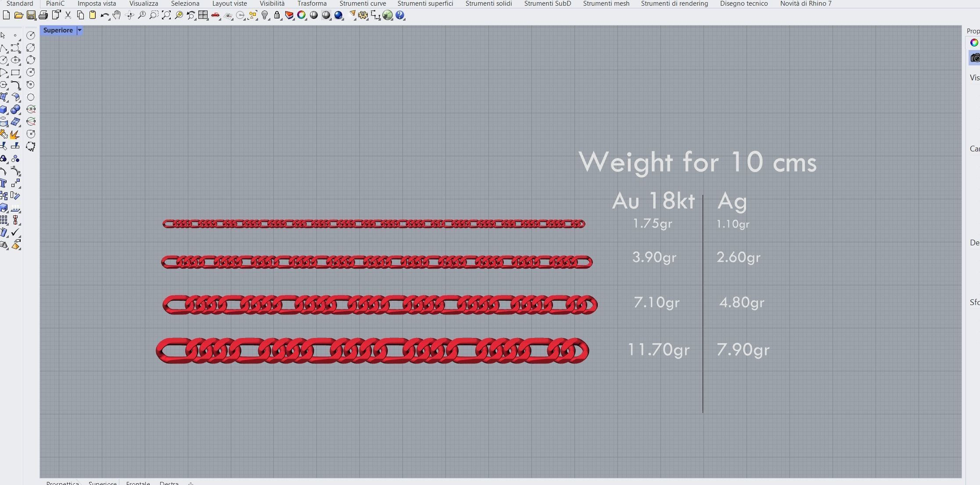
Task: Click the Rectangle drawing tool icon
Action: coord(16,72)
